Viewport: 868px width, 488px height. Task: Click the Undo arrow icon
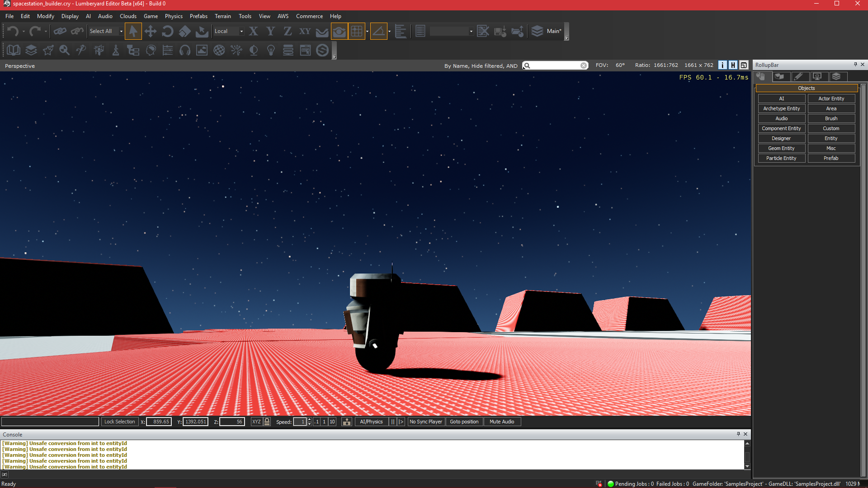click(x=13, y=31)
